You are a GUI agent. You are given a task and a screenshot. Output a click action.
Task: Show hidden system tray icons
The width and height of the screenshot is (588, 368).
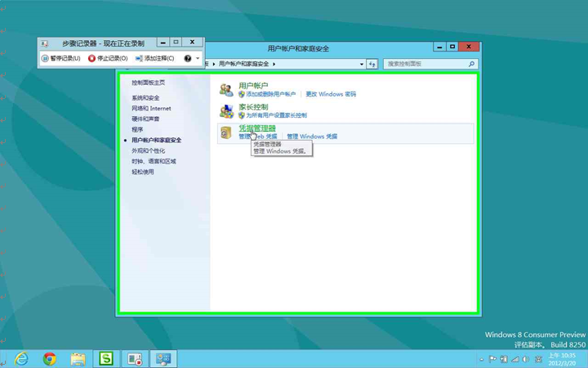coord(481,359)
